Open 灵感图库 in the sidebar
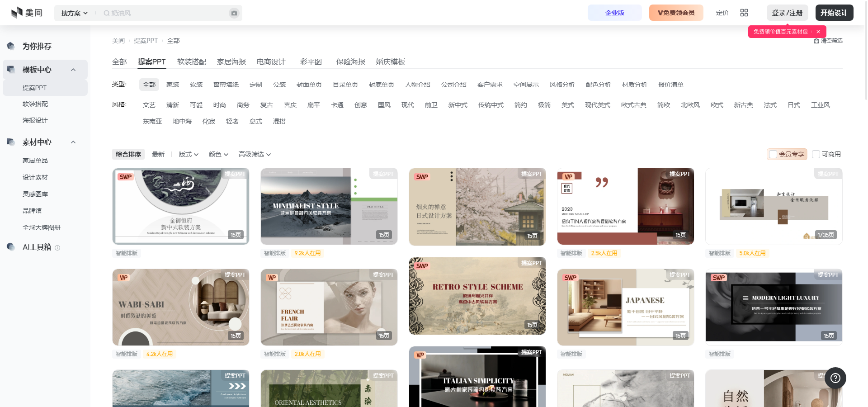This screenshot has height=407, width=868. tap(35, 194)
